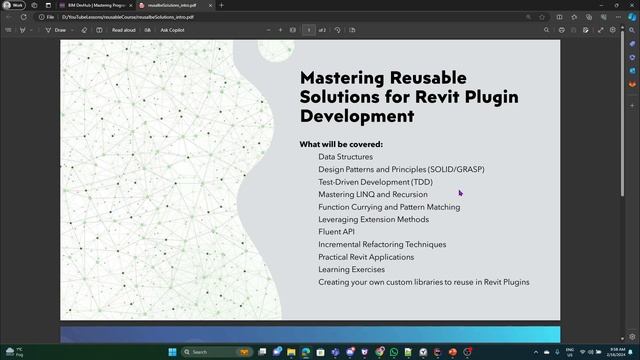Toggle fit to width view
Screen dimensions: 640x360
click(x=293, y=30)
